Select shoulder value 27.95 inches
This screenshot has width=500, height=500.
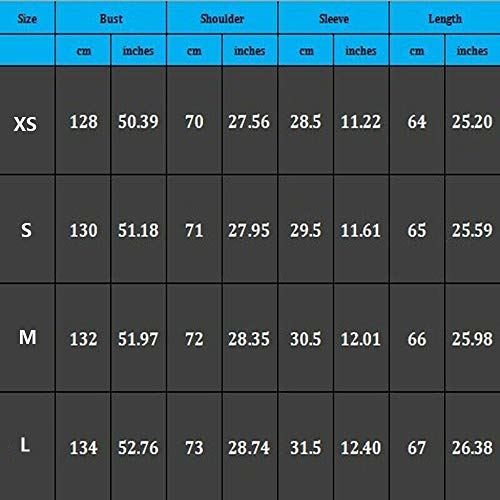[249, 230]
